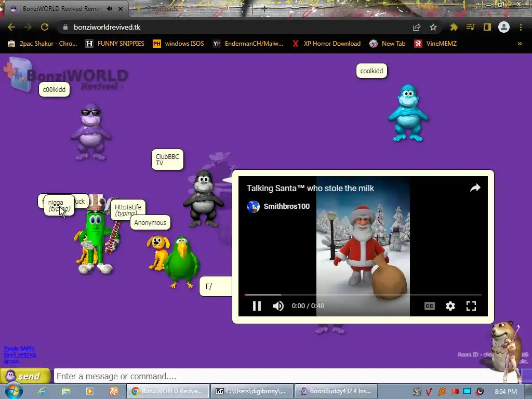Click the 8:04 PM taskbar clock

(506, 391)
